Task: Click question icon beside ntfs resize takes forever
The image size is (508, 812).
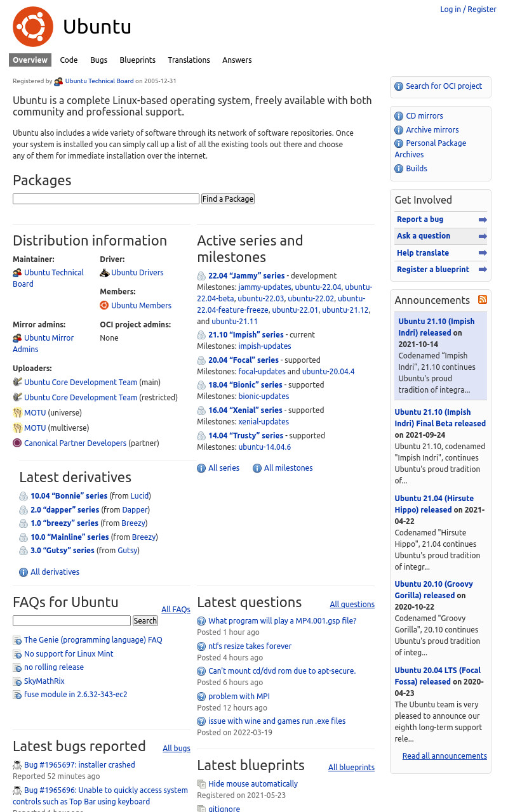Action: pos(201,646)
